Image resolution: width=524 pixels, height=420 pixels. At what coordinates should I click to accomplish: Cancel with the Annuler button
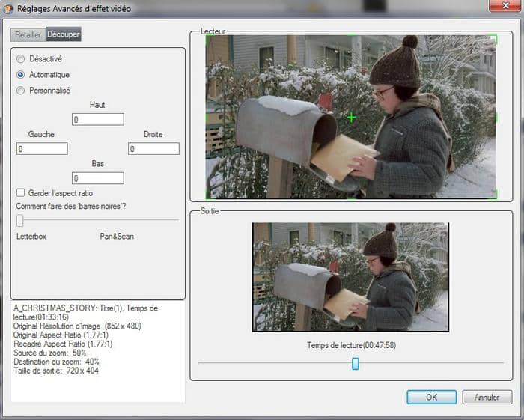(x=487, y=397)
